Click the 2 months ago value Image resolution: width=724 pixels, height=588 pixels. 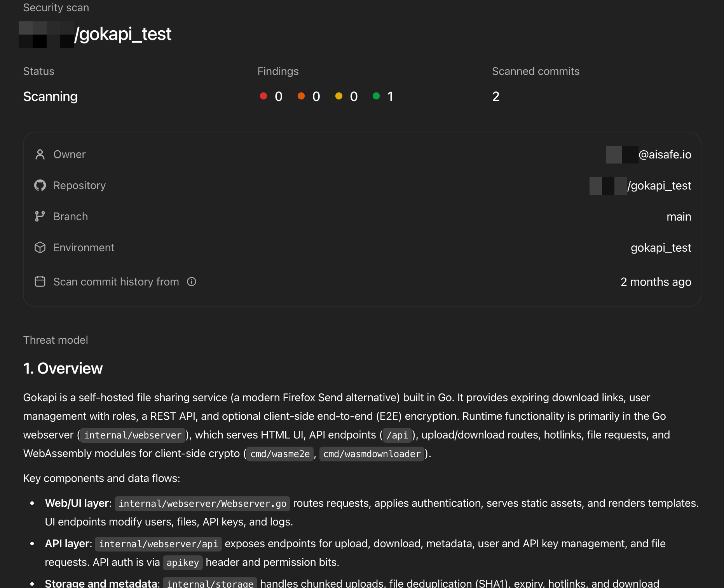point(656,282)
